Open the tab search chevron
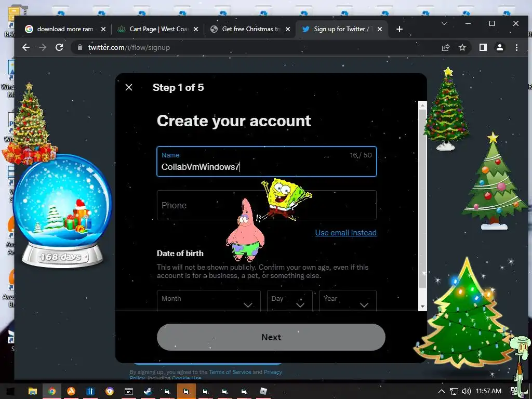532x399 pixels. 444,23
